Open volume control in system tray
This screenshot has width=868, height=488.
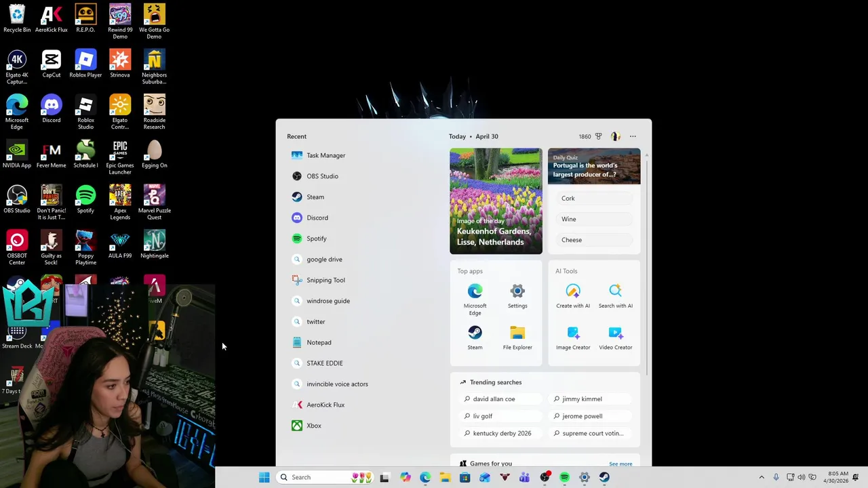802,477
